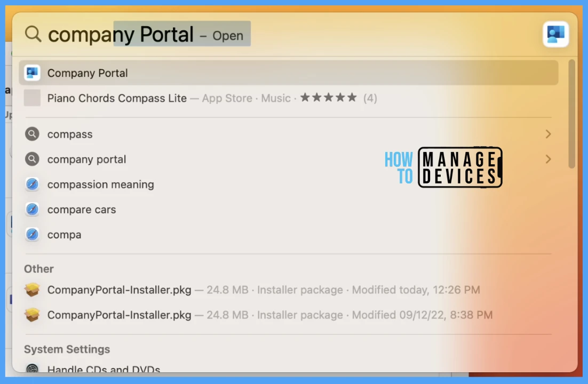This screenshot has height=384, width=588.
Task: Click the five-star rating of Piano Chords
Action: click(329, 98)
